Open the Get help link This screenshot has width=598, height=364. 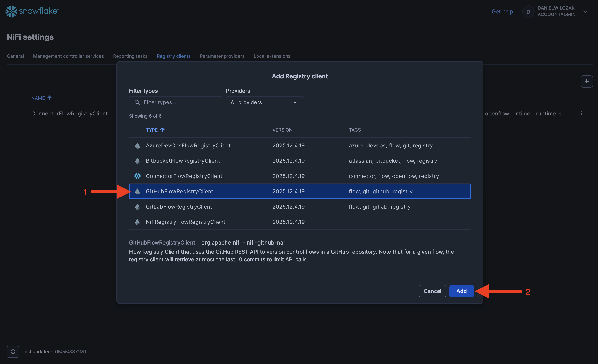pos(502,11)
